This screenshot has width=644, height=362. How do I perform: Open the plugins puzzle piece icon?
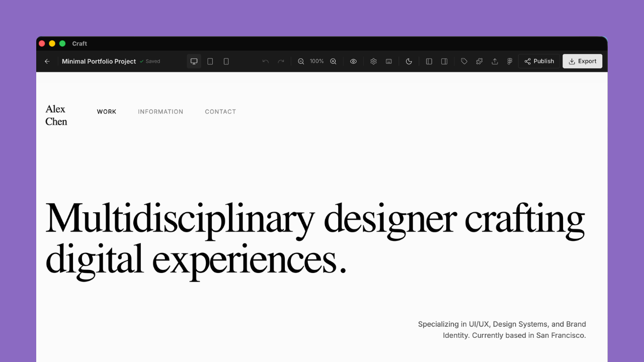(x=479, y=61)
